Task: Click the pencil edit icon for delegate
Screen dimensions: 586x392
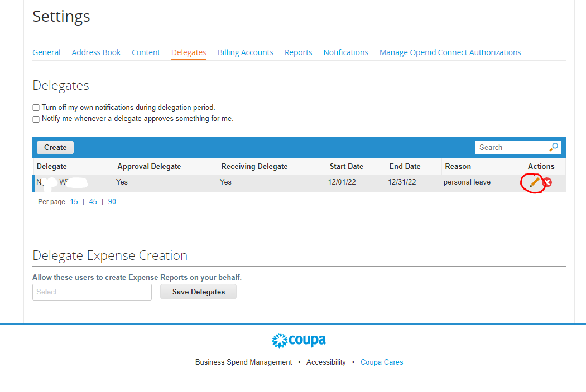Action: pyautogui.click(x=534, y=182)
